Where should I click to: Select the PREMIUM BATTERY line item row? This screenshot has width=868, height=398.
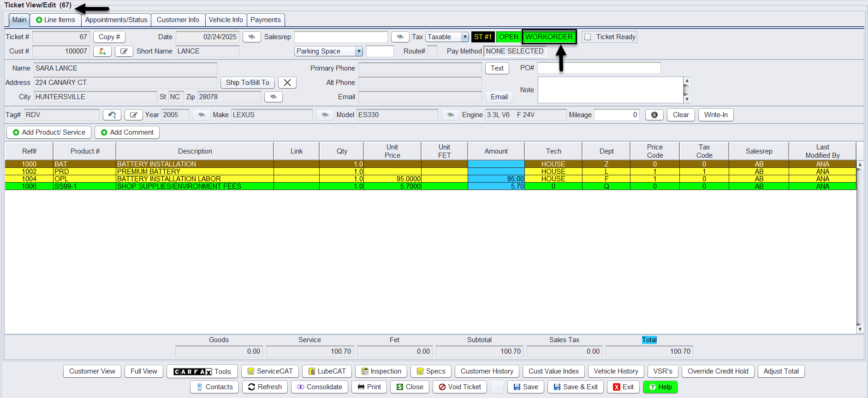pyautogui.click(x=195, y=172)
